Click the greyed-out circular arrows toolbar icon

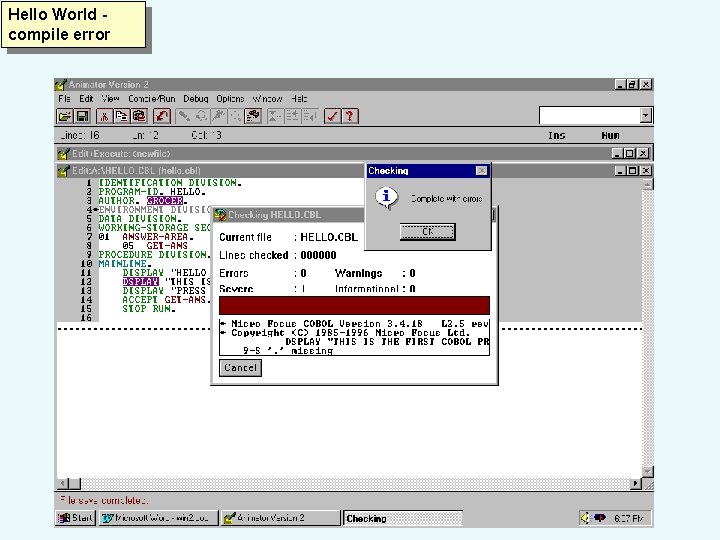pos(201,116)
